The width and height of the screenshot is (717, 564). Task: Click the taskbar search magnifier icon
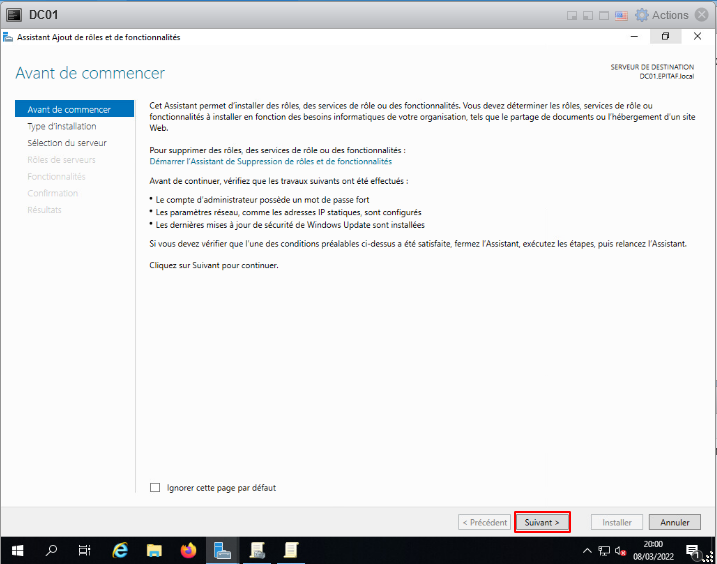pos(52,550)
